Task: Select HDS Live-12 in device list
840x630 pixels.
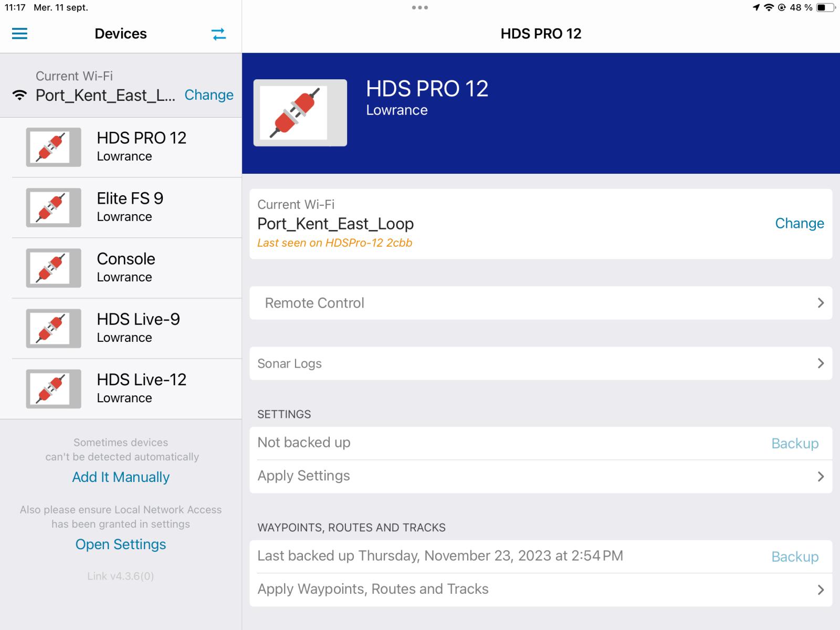Action: click(x=142, y=388)
